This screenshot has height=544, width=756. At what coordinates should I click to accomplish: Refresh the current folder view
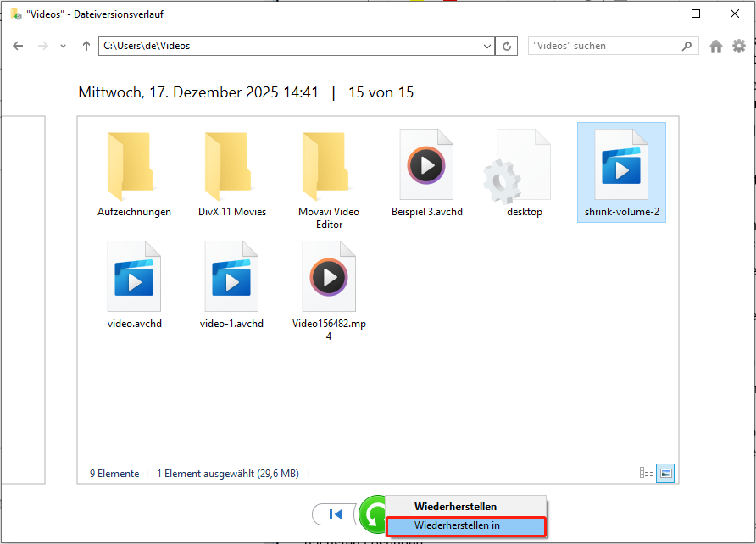click(508, 47)
